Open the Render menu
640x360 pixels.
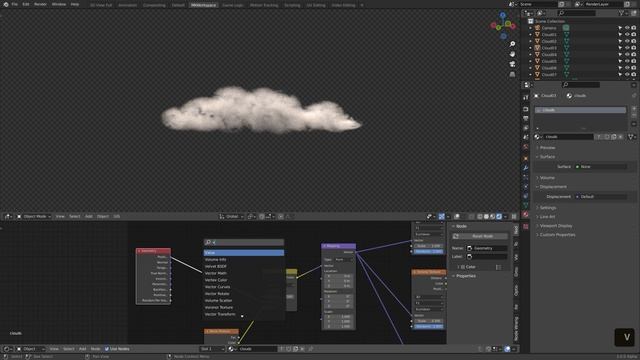pyautogui.click(x=40, y=4)
